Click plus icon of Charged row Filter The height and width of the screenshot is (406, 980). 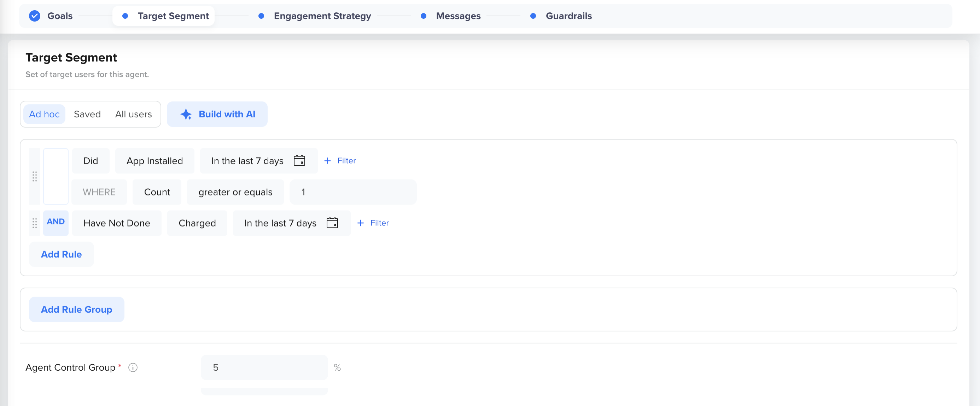[361, 223]
